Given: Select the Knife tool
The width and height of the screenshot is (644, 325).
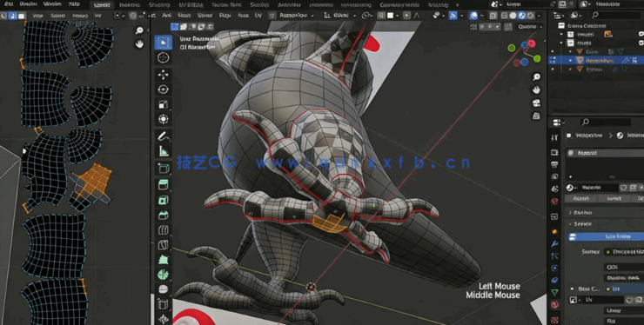Looking at the screenshot, I should click(x=164, y=245).
